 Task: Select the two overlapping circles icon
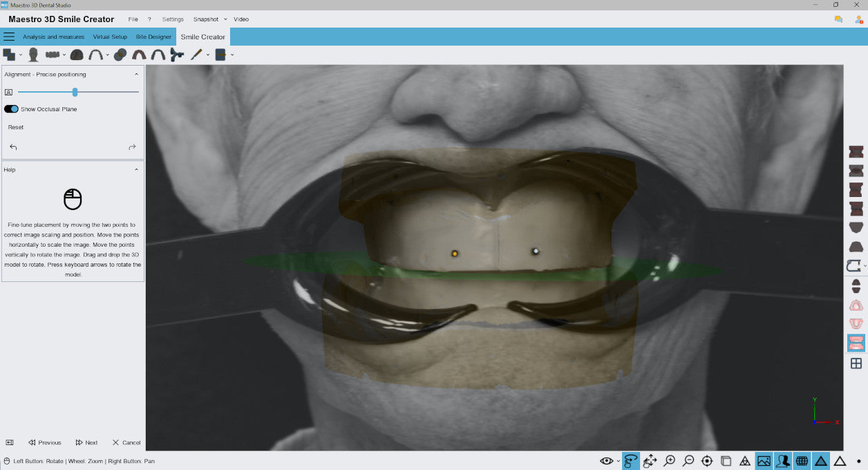[120, 55]
